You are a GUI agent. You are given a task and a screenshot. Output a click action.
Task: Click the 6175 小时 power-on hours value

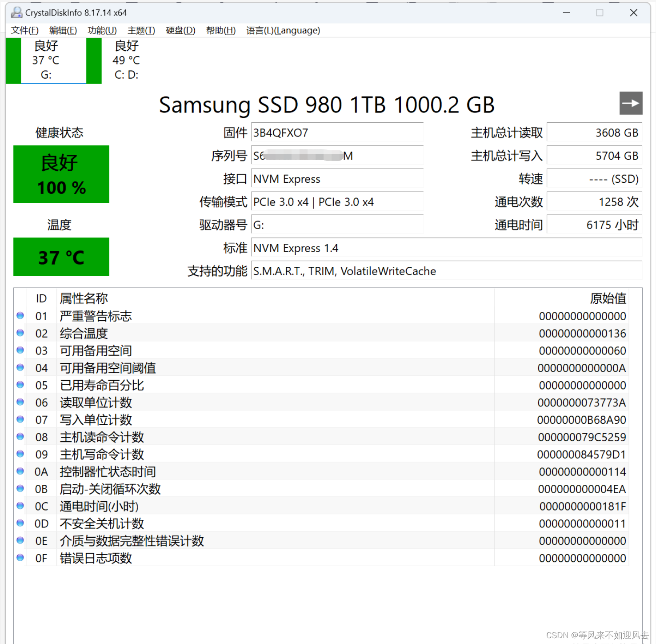(594, 225)
